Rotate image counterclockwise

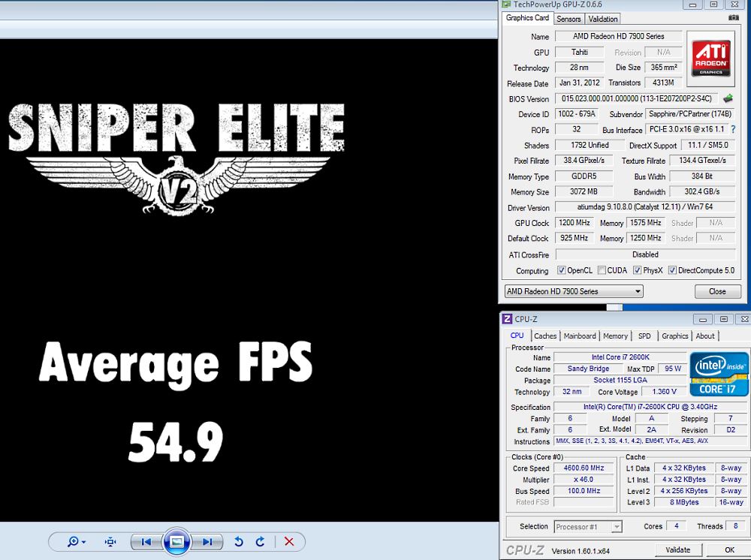coord(239,541)
